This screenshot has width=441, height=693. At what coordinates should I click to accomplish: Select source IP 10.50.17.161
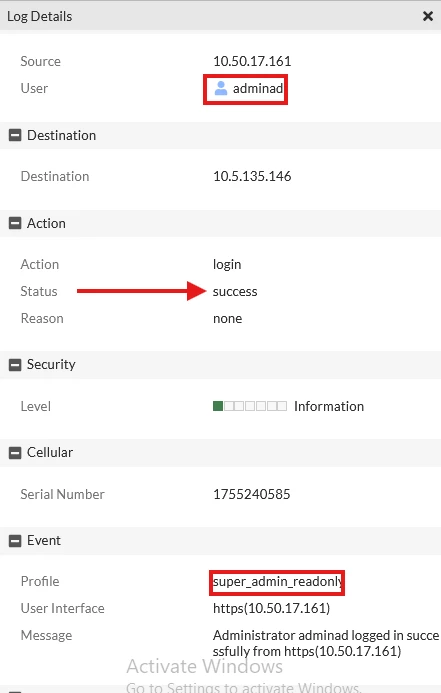click(x=252, y=61)
